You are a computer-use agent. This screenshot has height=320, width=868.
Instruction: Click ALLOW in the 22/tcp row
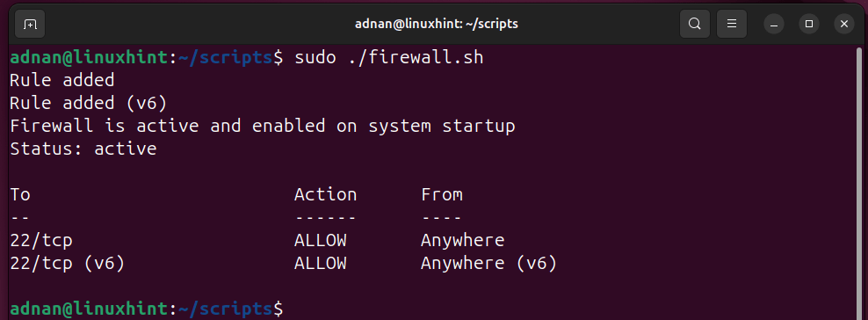point(321,240)
